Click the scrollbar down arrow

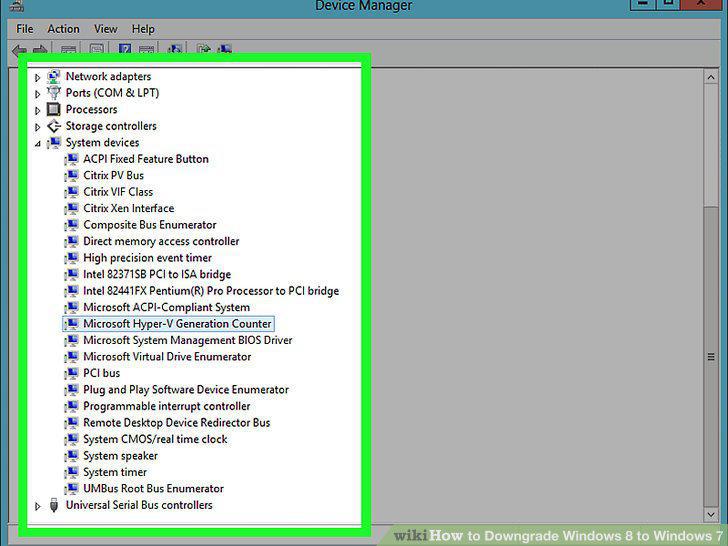coord(710,514)
